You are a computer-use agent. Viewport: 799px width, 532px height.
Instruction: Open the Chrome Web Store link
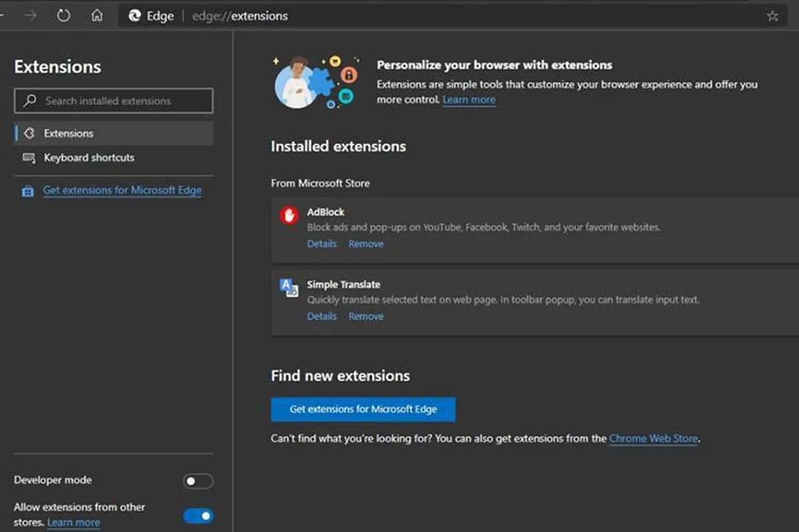(653, 438)
